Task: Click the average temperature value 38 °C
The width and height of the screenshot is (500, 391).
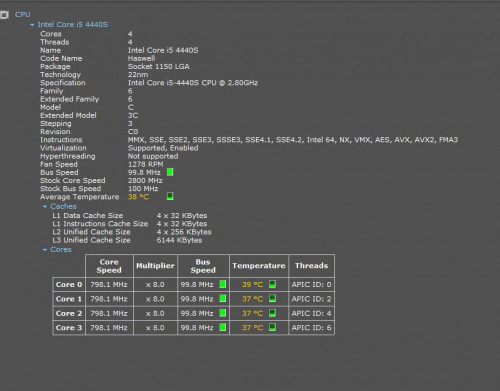Action: click(138, 197)
